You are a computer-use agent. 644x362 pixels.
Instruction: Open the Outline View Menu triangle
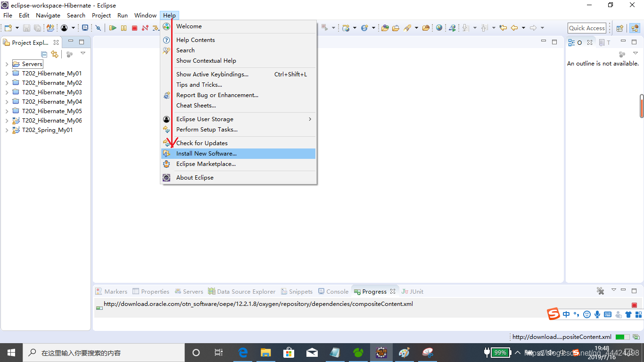[635, 53]
